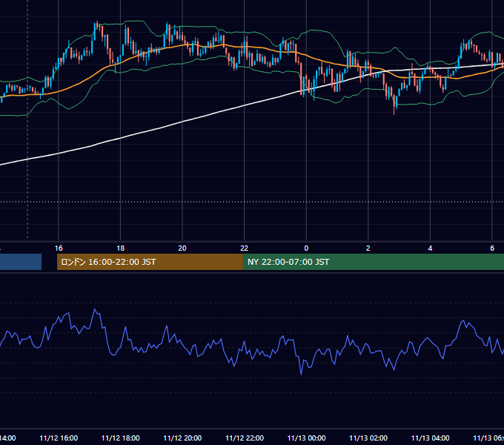Click the 11/12 22:00 label on the lower axis
Viewport: 504px width, 445px height.
click(245, 438)
